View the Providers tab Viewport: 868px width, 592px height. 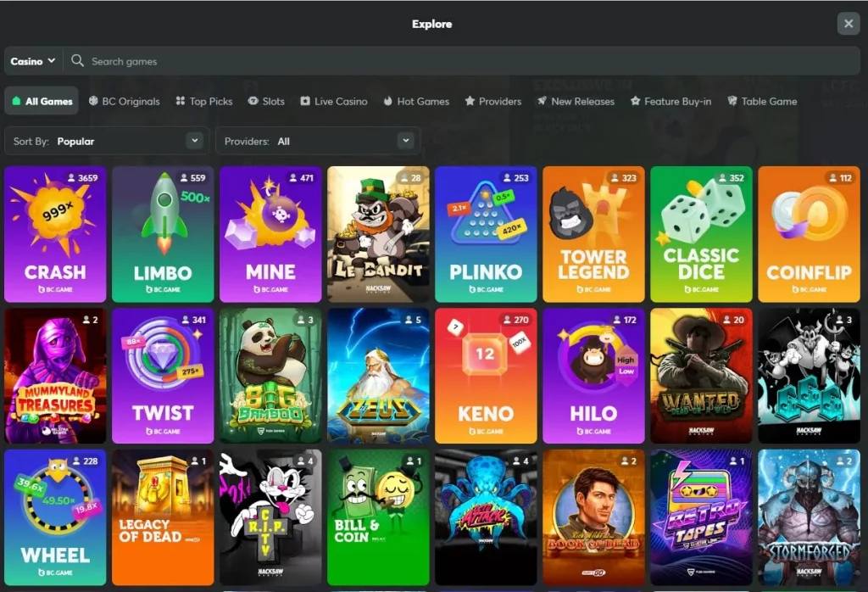493,101
